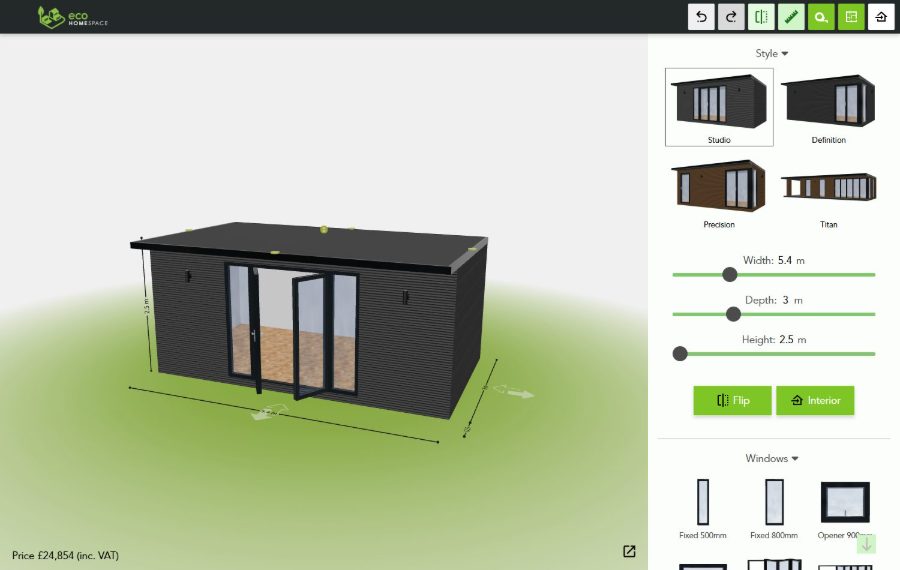This screenshot has height=570, width=900.
Task: Select the Studio style thumbnail
Action: point(719,107)
